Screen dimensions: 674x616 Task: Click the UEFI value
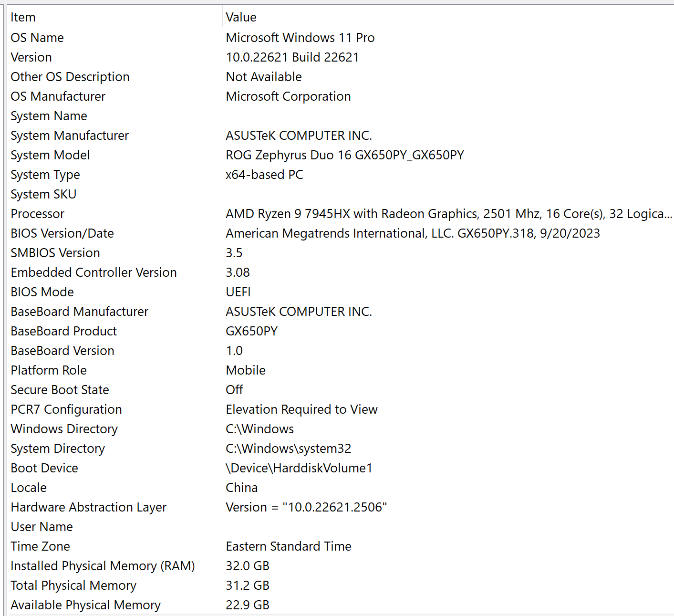point(238,292)
